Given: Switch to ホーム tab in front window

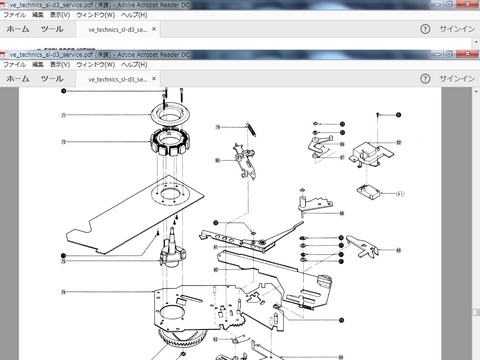Looking at the screenshot, I should 18,79.
